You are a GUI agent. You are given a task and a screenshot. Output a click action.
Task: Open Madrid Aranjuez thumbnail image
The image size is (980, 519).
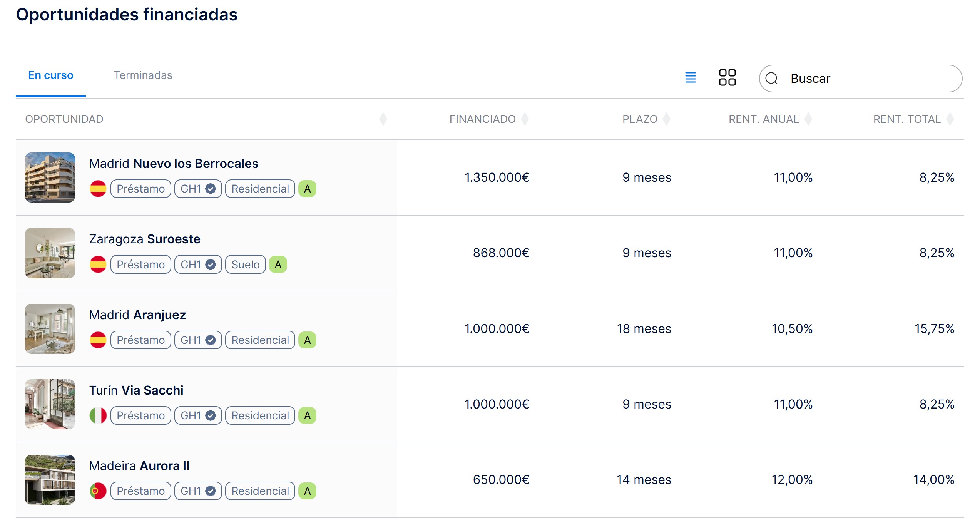pyautogui.click(x=50, y=329)
